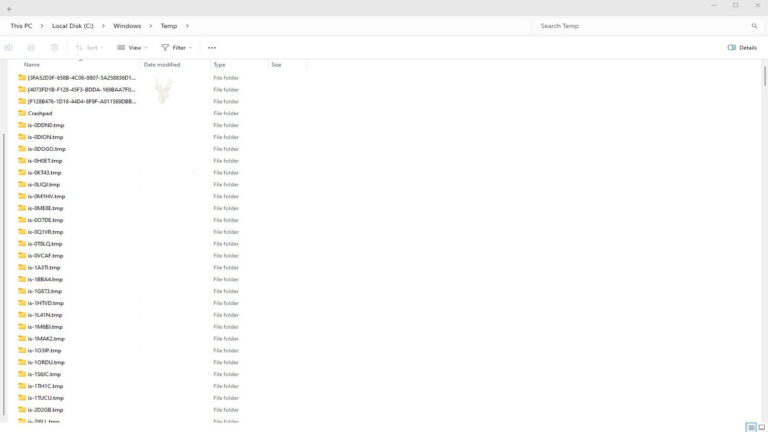Go to Windows folder in breadcrumb
This screenshot has height=432, width=768.
127,26
